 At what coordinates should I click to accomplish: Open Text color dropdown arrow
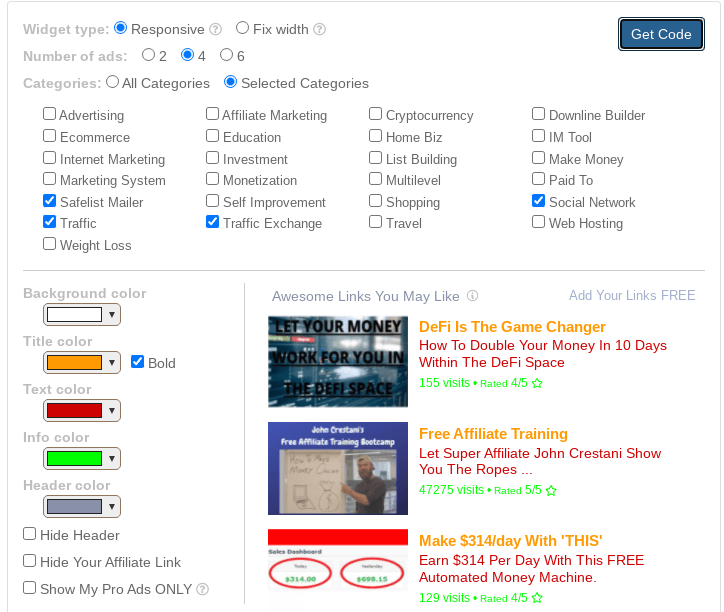click(x=112, y=411)
